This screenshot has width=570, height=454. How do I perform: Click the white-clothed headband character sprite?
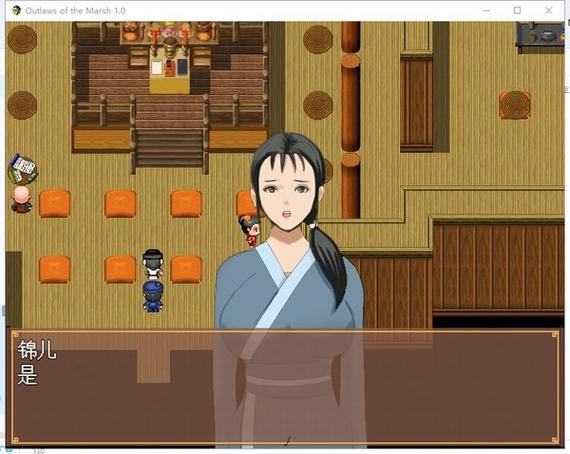153,264
